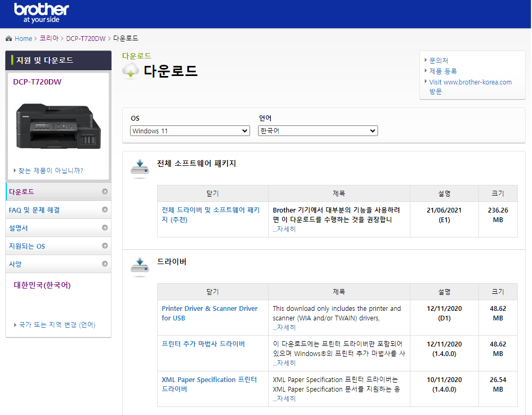This screenshot has width=532, height=415.
Task: Click XML Paper Specification 프린터 드라이버 link
Action: pyautogui.click(x=209, y=384)
